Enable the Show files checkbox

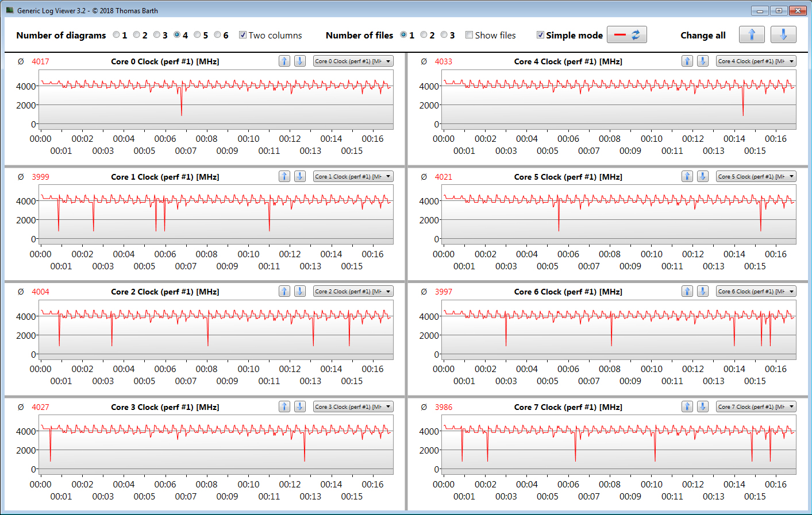click(469, 35)
